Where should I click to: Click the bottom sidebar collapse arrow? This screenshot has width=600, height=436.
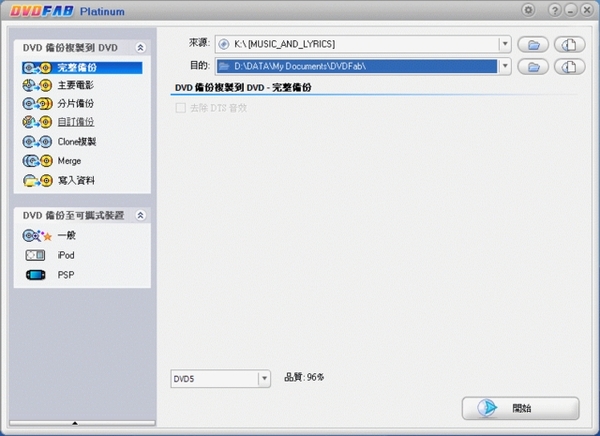(x=75, y=423)
